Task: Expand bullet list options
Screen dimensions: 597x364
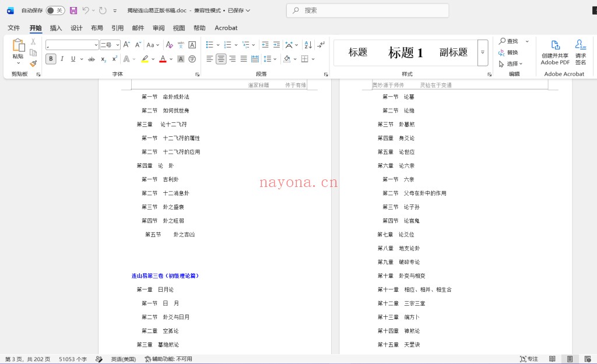Action: (218, 45)
